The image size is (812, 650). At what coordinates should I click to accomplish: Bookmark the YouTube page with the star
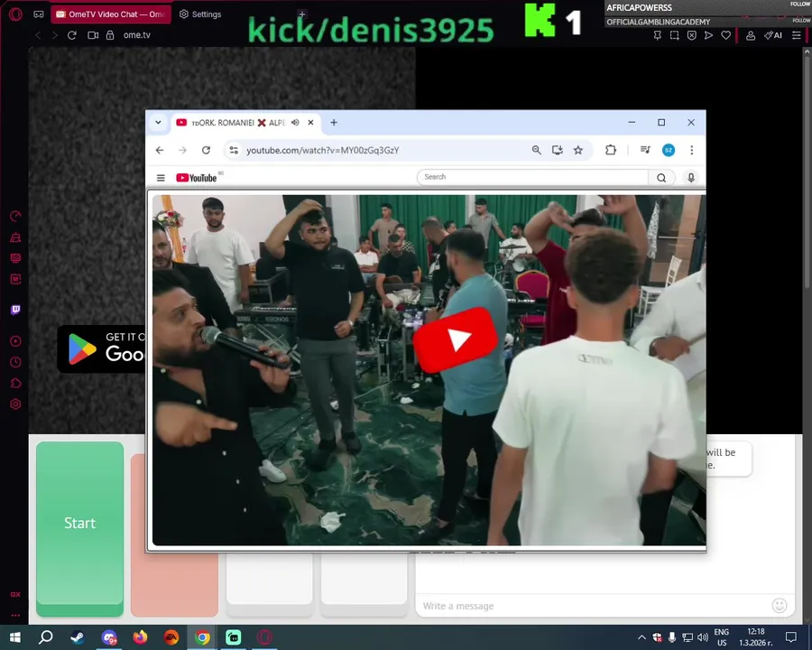click(578, 151)
